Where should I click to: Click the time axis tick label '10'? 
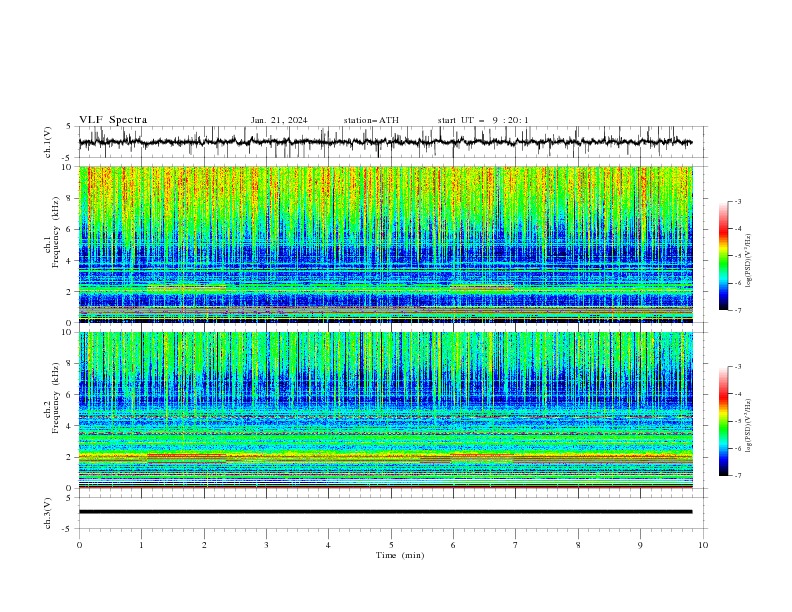point(703,545)
